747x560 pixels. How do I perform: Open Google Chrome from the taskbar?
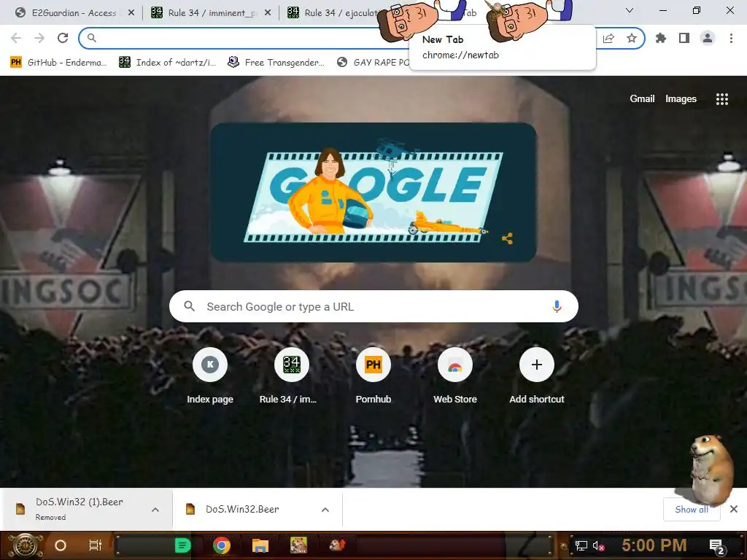(x=222, y=545)
